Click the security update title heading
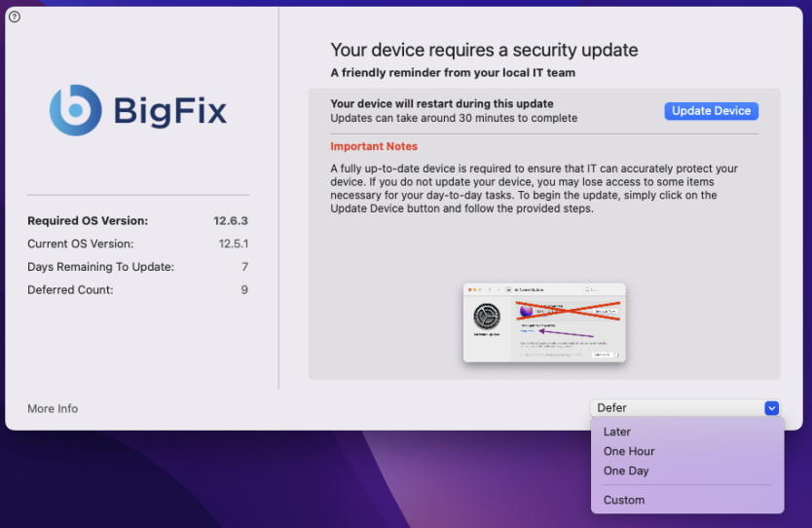 pos(484,50)
